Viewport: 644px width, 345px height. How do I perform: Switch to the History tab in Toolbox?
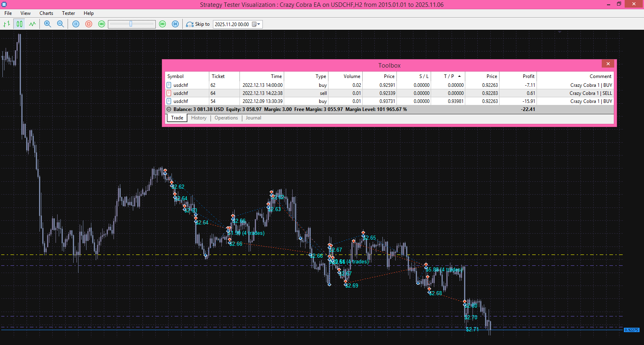pos(198,118)
